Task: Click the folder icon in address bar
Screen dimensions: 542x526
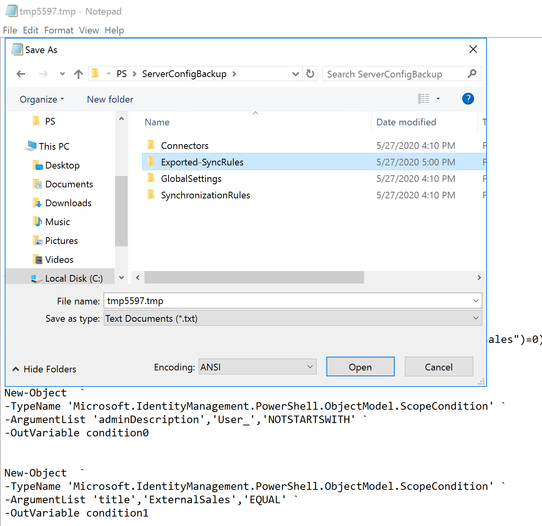Action: tap(95, 74)
